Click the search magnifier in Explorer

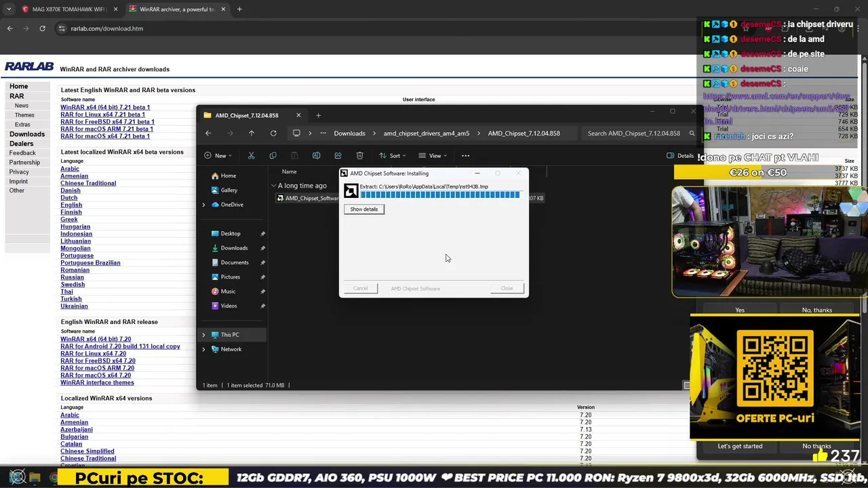(692, 134)
